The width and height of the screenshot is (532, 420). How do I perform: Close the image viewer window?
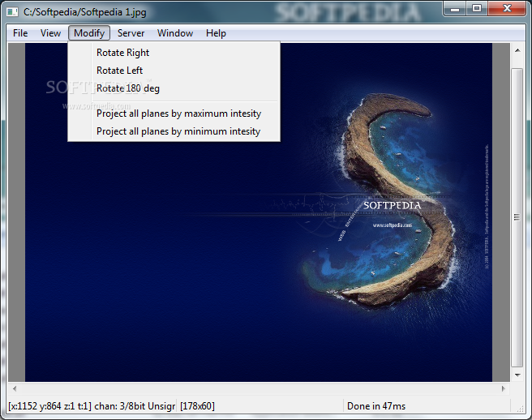click(507, 9)
